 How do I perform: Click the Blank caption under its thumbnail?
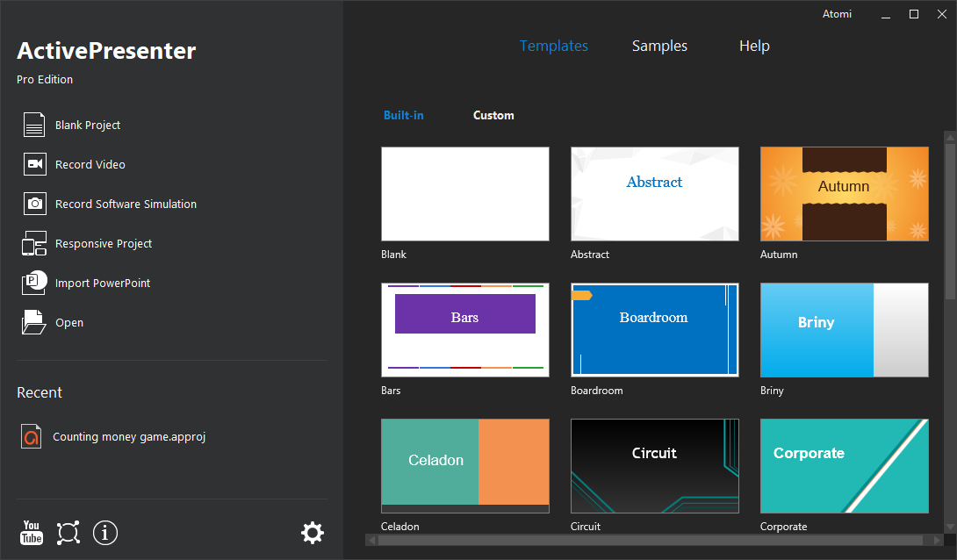click(x=393, y=255)
